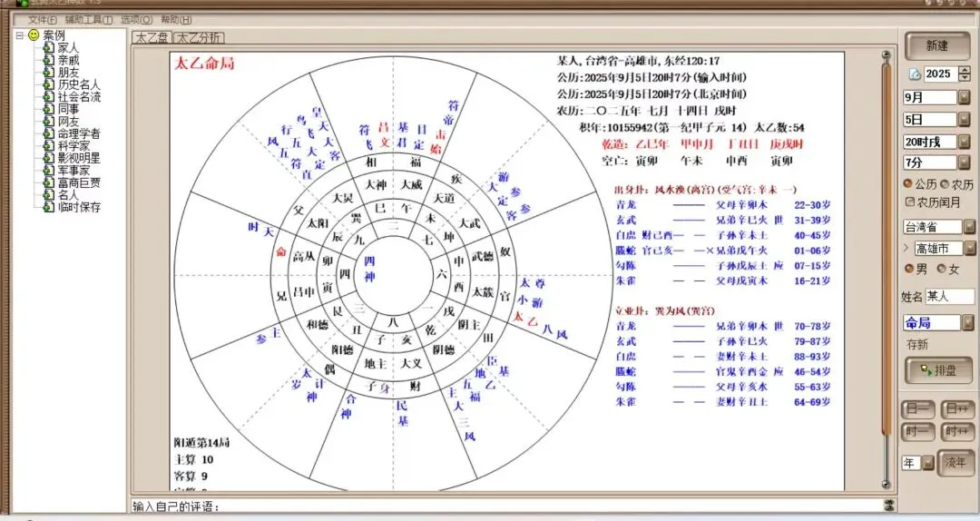Click the 主算 10 line
This screenshot has height=521, width=980.
pyautogui.click(x=194, y=459)
